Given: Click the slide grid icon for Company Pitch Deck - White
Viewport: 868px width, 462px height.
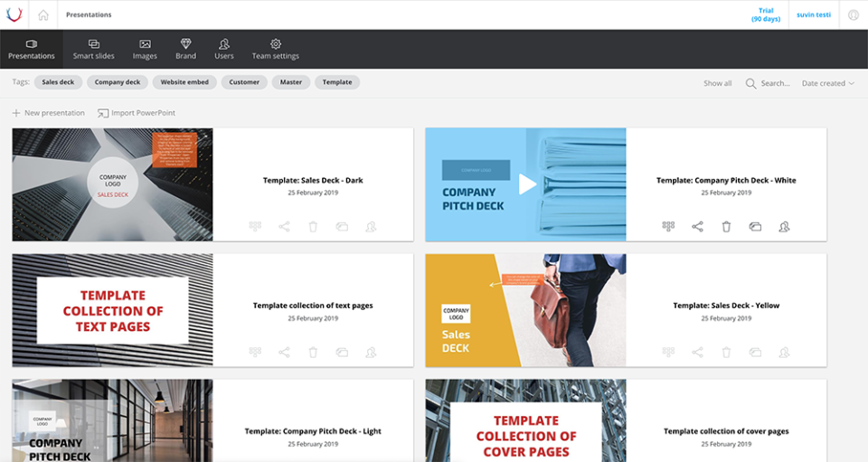Looking at the screenshot, I should click(669, 226).
